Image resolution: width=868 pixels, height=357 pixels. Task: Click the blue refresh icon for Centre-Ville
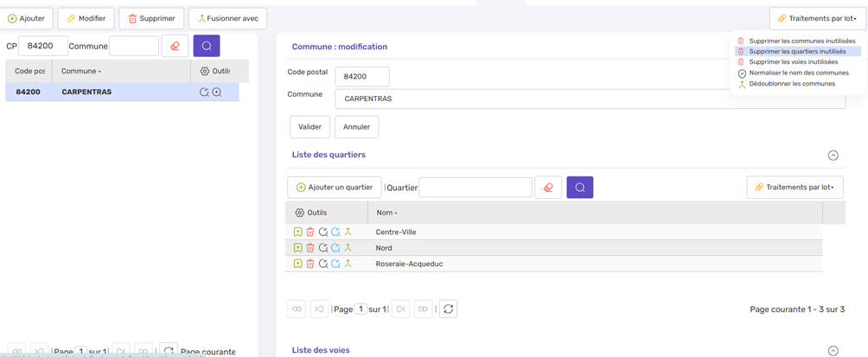pos(335,233)
